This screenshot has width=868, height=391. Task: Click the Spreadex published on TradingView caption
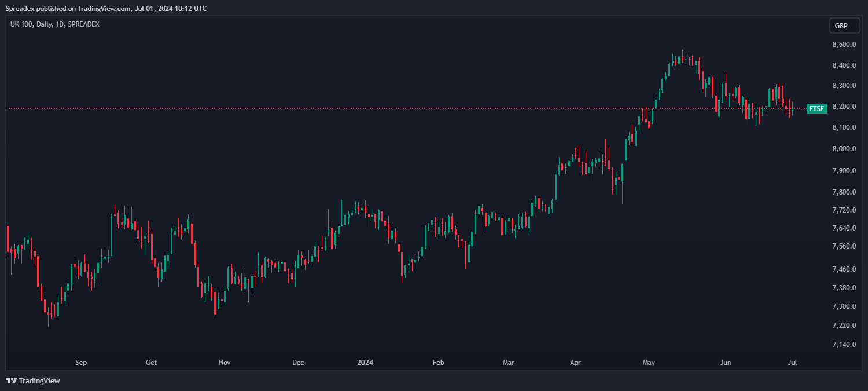pyautogui.click(x=106, y=8)
